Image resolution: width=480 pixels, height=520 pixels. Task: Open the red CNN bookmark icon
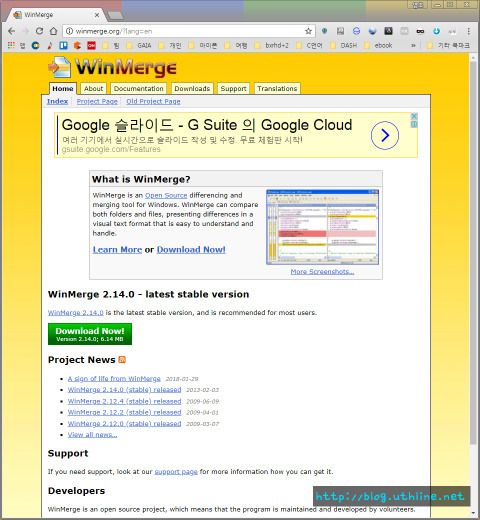pos(91,45)
